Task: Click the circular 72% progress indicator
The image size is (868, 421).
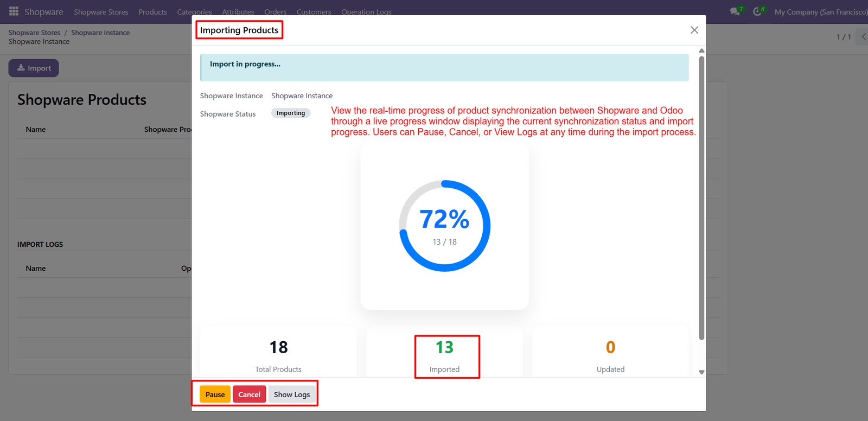Action: 445,226
